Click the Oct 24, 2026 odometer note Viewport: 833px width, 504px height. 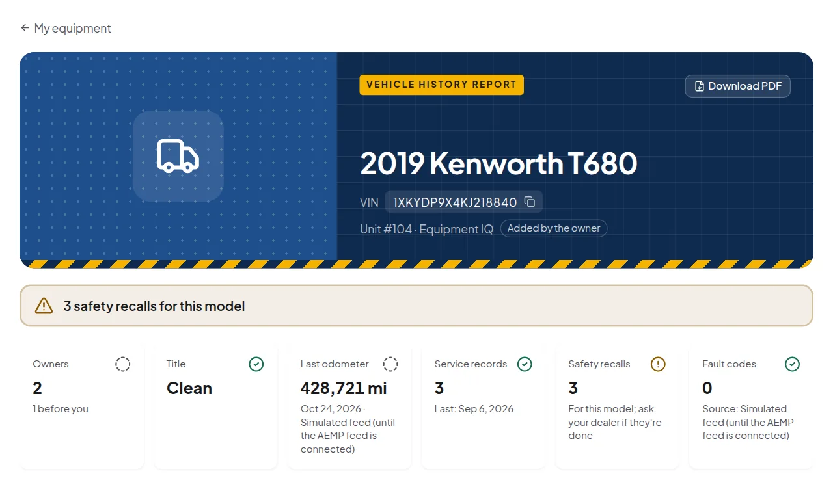[348, 429]
